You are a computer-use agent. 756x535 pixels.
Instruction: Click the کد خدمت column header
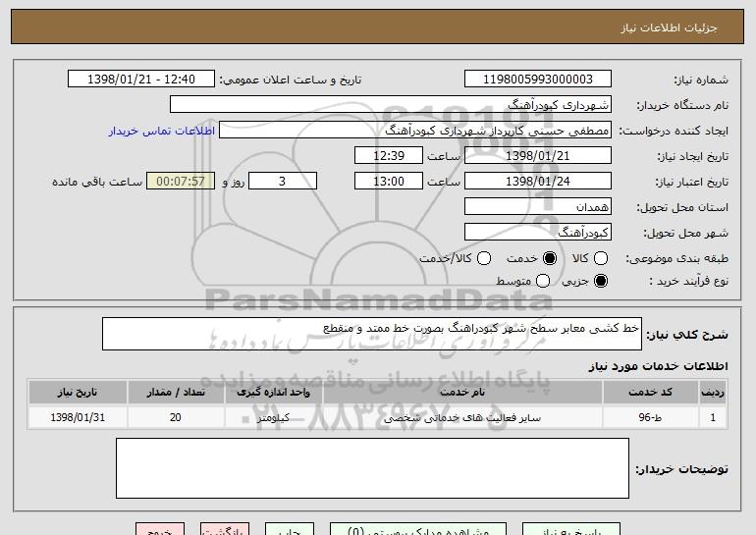pyautogui.click(x=650, y=393)
